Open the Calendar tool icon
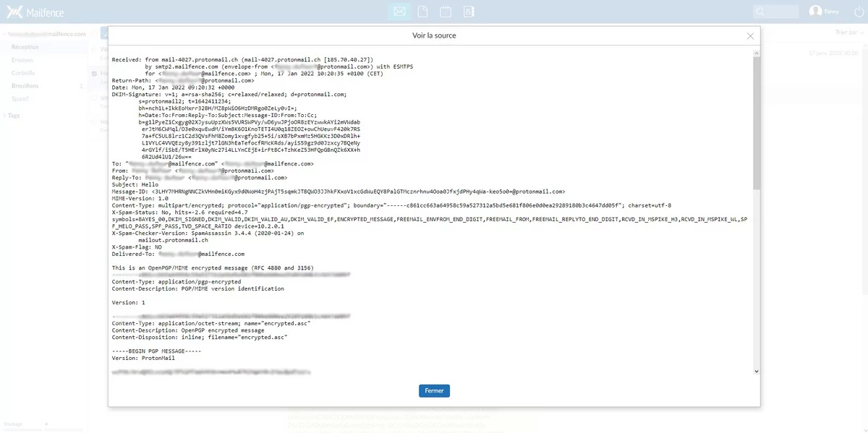Screen dimensions: 868x433 [446, 12]
